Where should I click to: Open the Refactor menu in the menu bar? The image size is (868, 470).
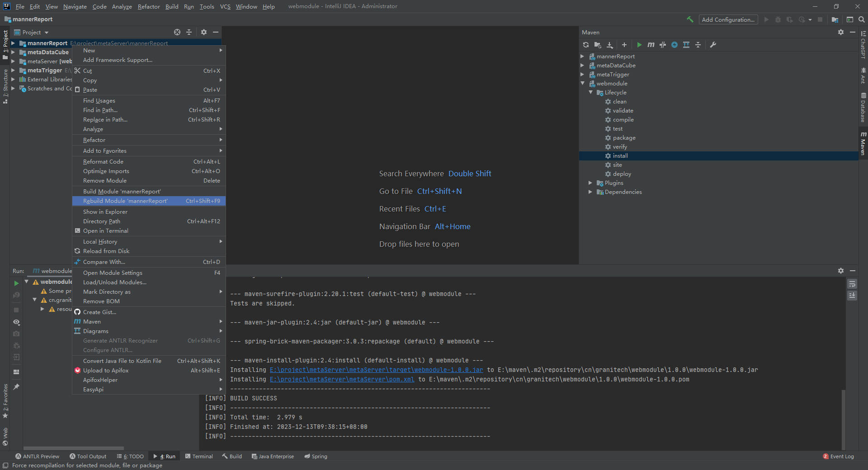149,7
